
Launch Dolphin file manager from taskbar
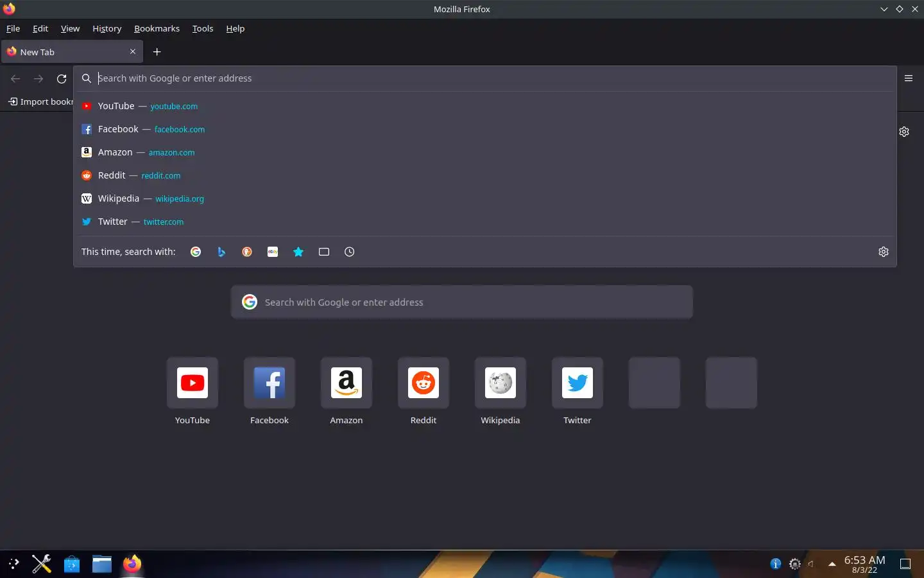[101, 564]
